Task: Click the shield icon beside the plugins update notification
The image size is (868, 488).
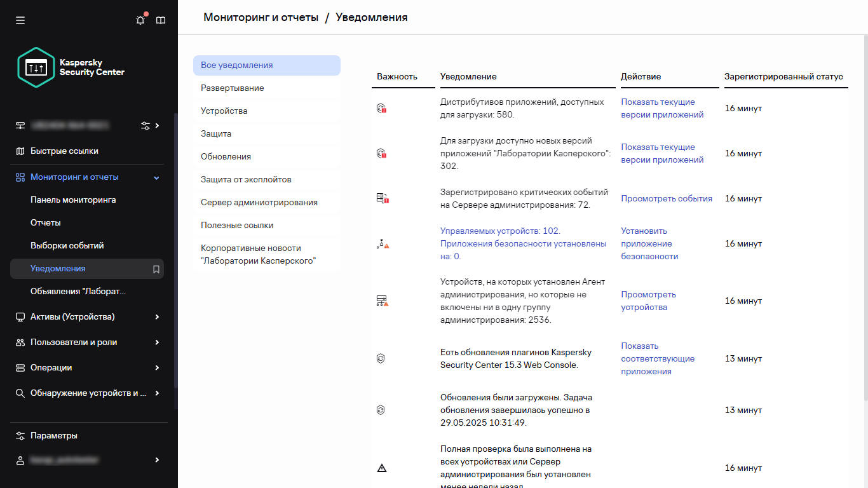Action: [x=381, y=358]
